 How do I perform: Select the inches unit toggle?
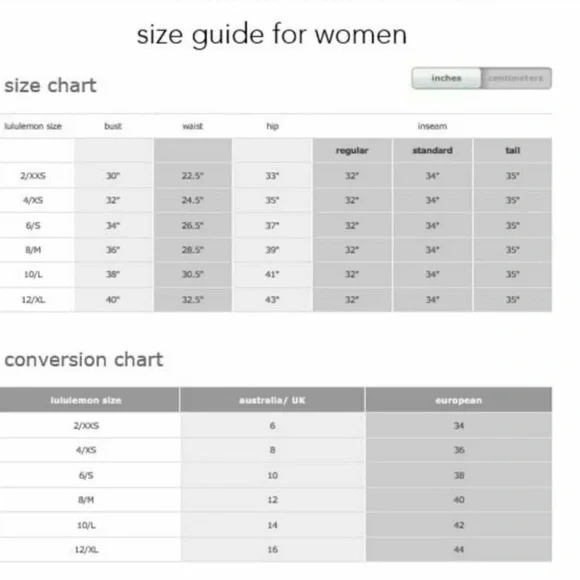[x=446, y=78]
